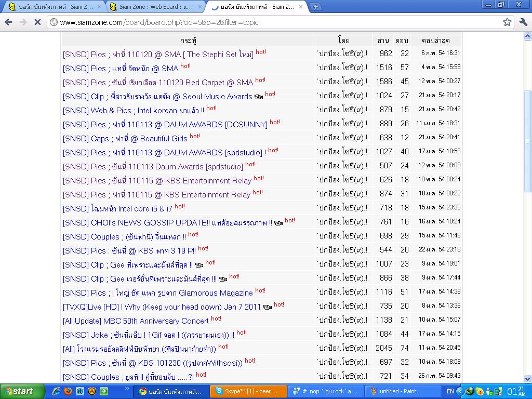Click video icon on Seoul Music Awards row
This screenshot has width=532, height=399.
click(259, 97)
